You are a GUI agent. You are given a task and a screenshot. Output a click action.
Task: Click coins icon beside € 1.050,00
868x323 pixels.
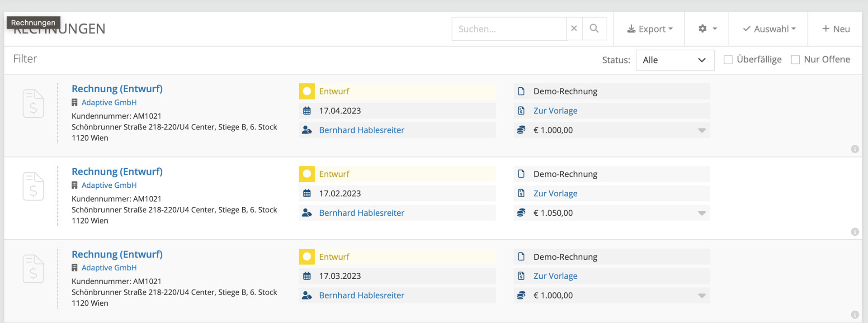coord(521,213)
